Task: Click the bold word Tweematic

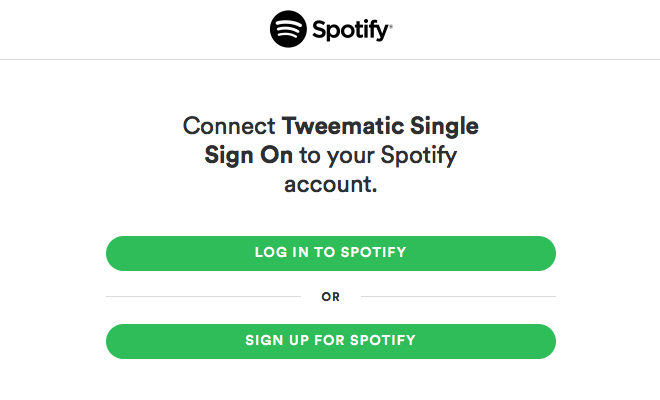Action: click(x=343, y=126)
